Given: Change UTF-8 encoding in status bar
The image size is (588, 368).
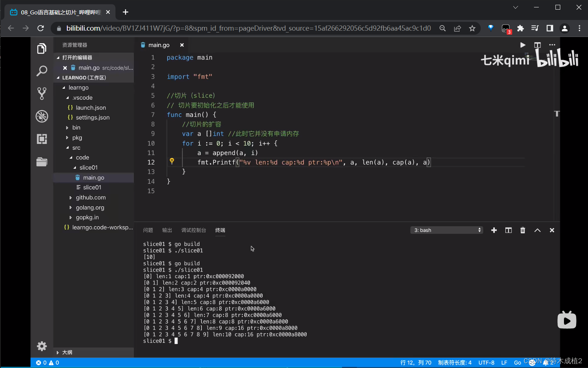Looking at the screenshot, I should [486, 363].
